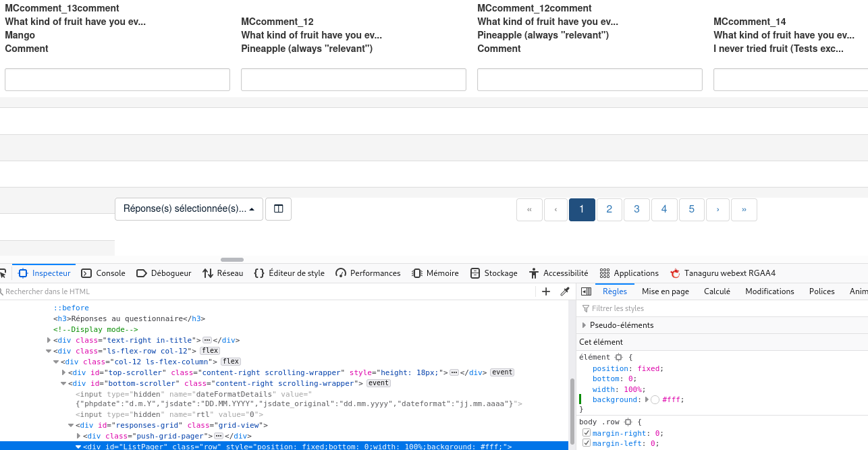Viewport: 868px width, 450px height.
Task: Uncheck the margin-right property checkbox
Action: click(x=587, y=433)
